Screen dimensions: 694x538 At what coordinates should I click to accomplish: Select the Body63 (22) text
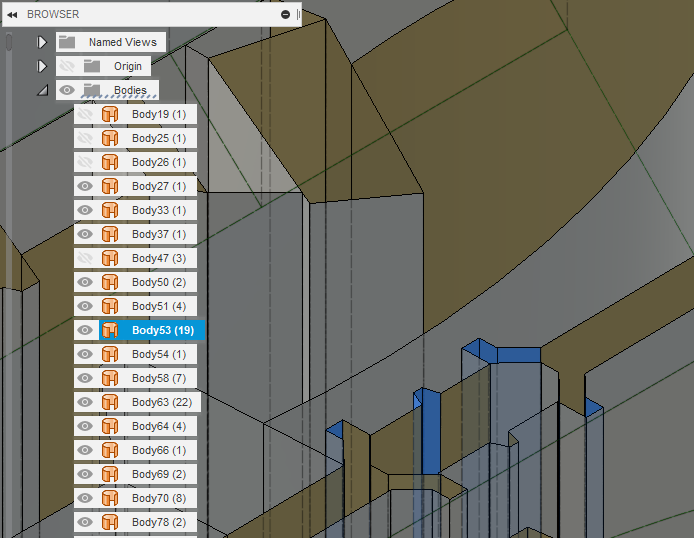(x=162, y=402)
